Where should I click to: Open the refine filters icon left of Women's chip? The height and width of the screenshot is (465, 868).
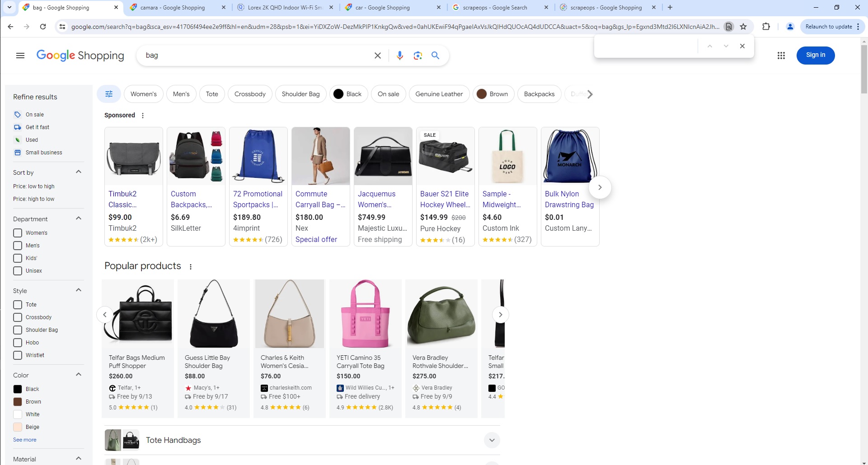pyautogui.click(x=108, y=94)
